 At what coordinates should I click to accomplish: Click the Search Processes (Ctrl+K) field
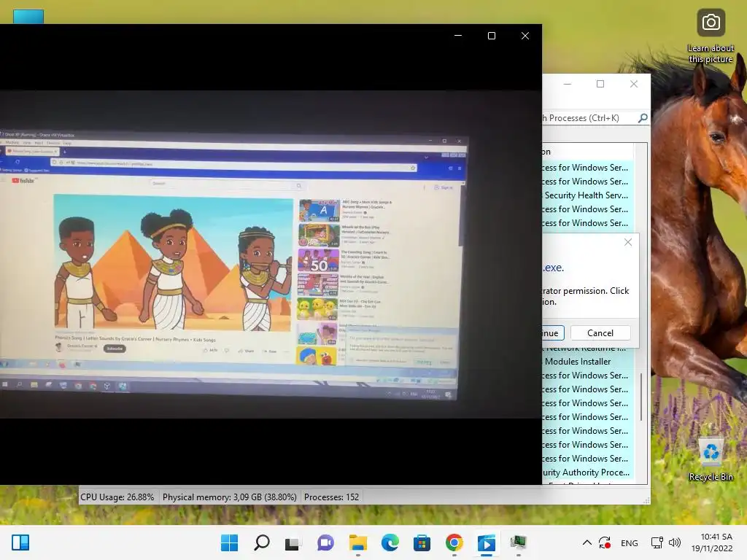pyautogui.click(x=589, y=117)
